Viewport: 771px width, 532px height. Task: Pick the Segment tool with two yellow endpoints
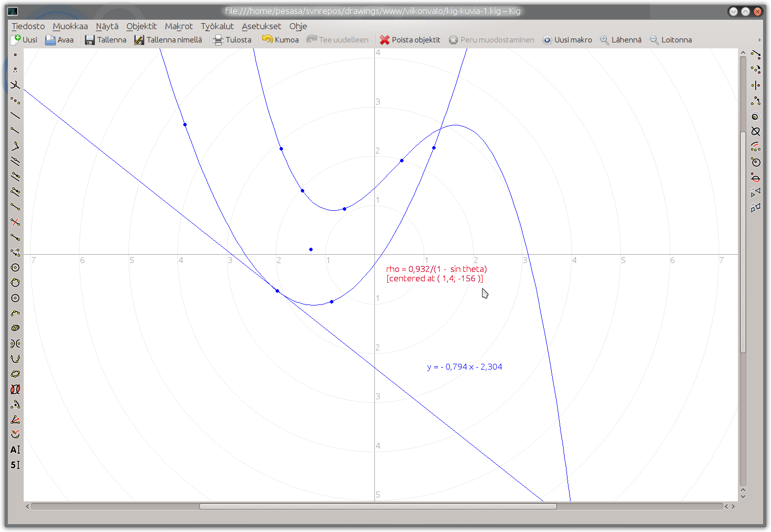tap(15, 207)
